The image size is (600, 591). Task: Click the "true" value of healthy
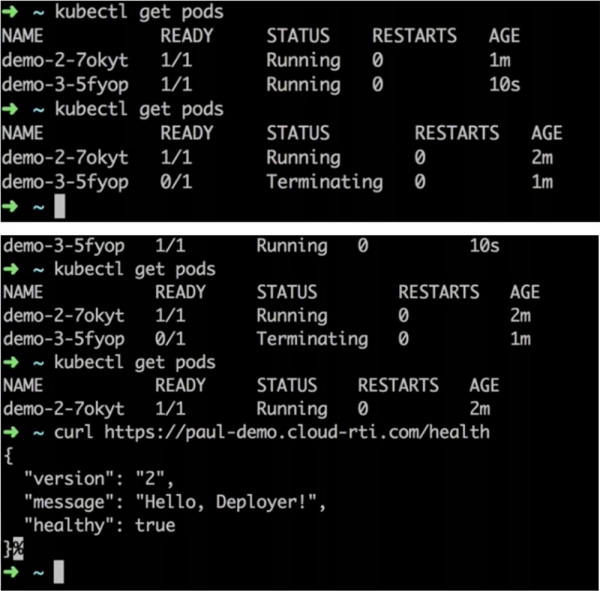[x=155, y=524]
